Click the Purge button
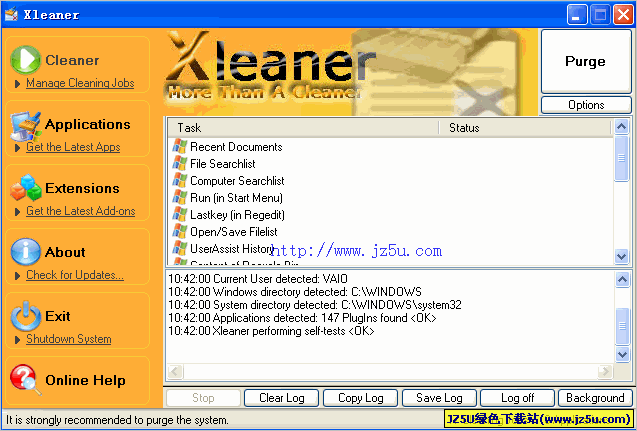The image size is (637, 431). (x=586, y=61)
